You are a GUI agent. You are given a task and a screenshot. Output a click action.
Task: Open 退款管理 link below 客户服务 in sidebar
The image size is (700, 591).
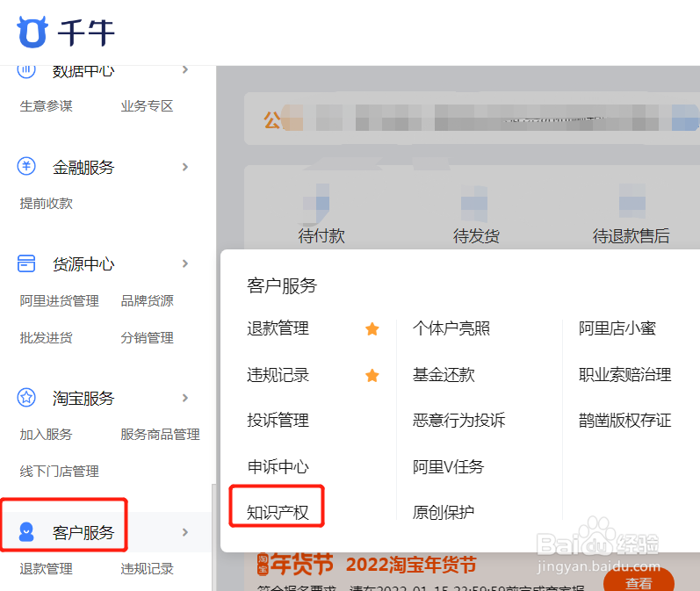click(46, 569)
